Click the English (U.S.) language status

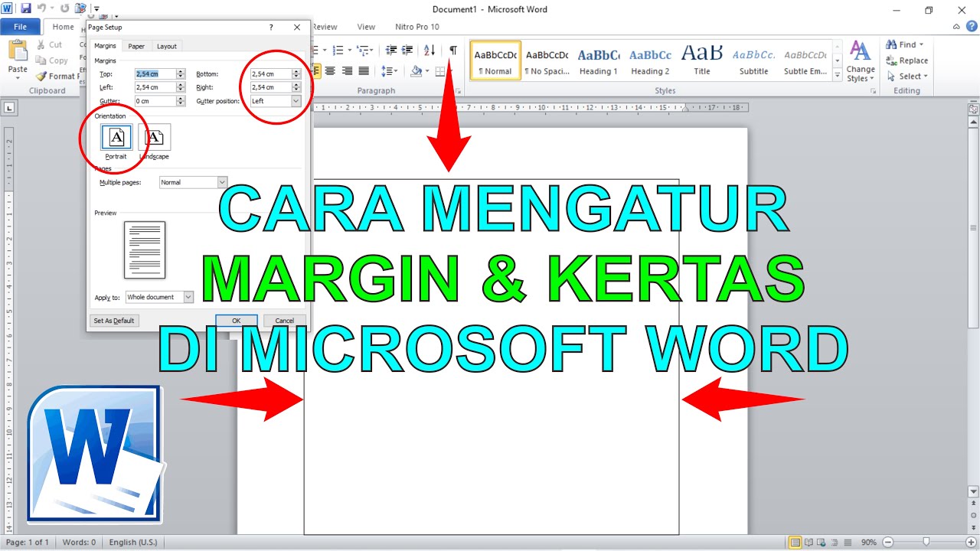coord(133,543)
